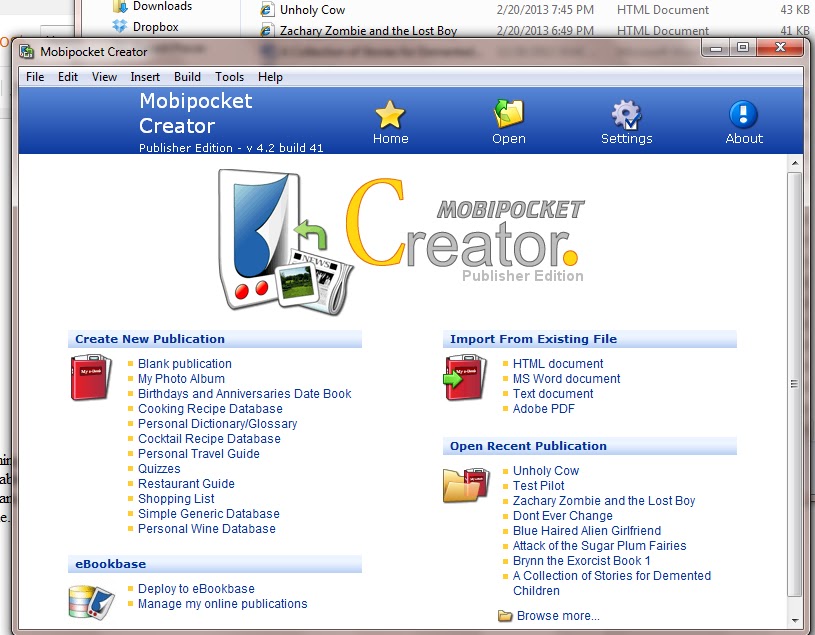This screenshot has width=815, height=635.
Task: Open Settings gear icon
Action: click(626, 114)
